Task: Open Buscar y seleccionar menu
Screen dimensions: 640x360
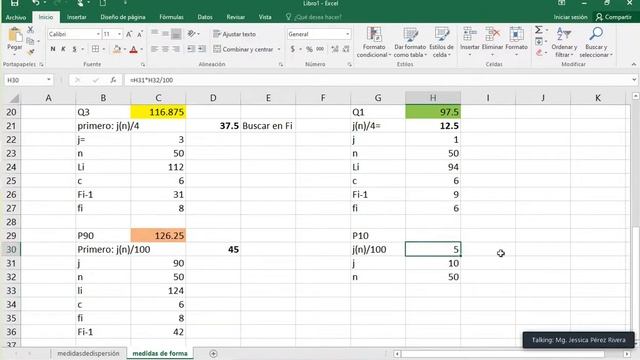Action: (x=596, y=42)
